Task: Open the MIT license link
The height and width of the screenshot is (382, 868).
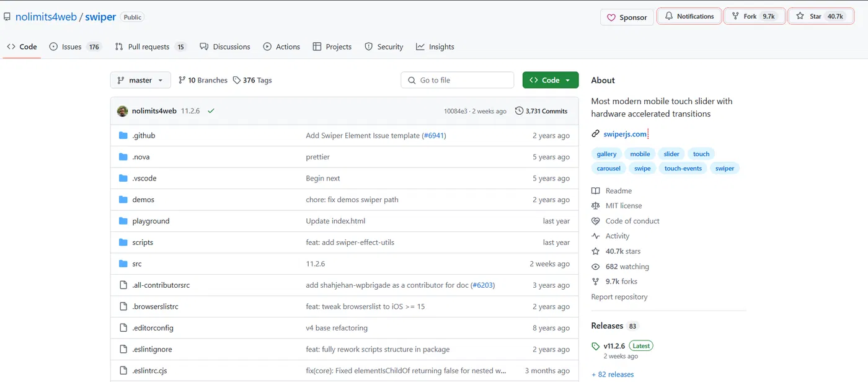Action: (x=624, y=206)
